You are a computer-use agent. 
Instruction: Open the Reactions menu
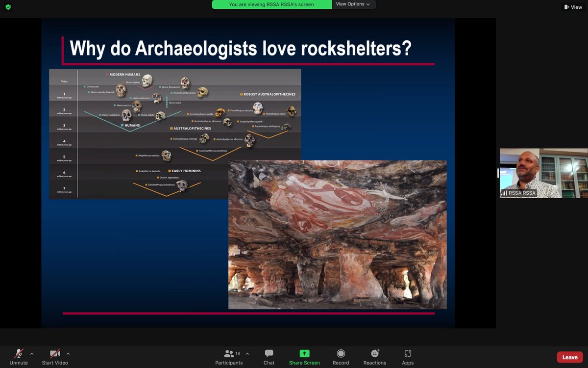tap(375, 357)
